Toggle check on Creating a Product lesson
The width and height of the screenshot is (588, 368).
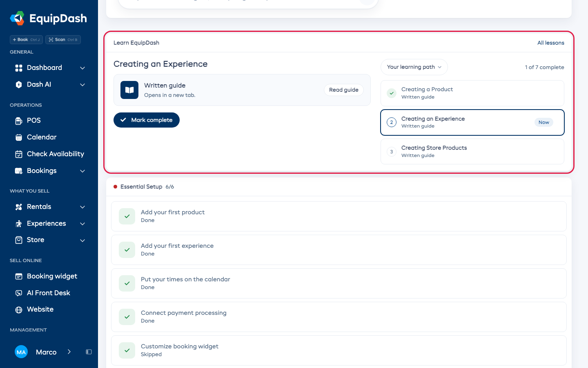(x=392, y=93)
